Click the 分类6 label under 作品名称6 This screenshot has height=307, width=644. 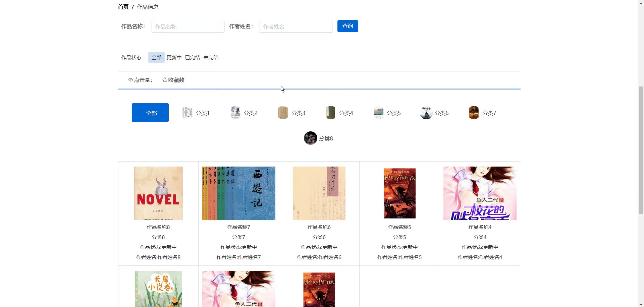(x=319, y=237)
